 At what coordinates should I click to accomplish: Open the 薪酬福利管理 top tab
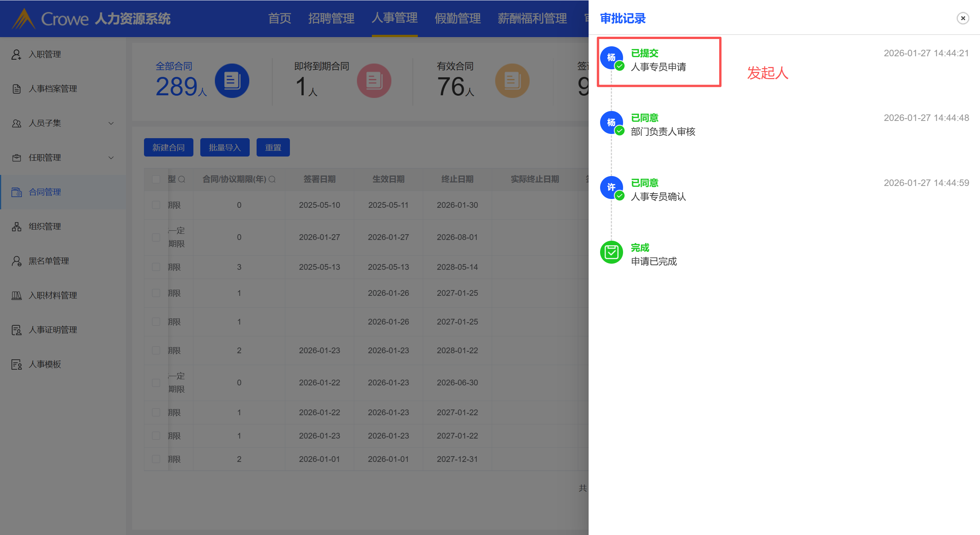(532, 18)
